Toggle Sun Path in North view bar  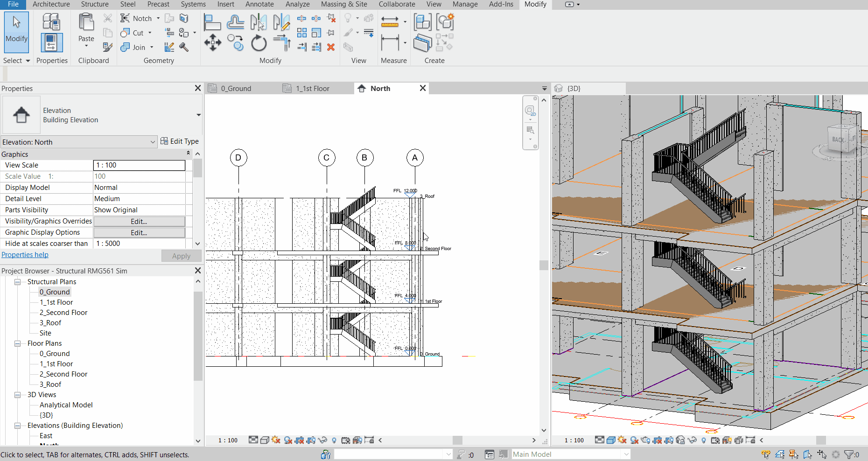coord(276,440)
